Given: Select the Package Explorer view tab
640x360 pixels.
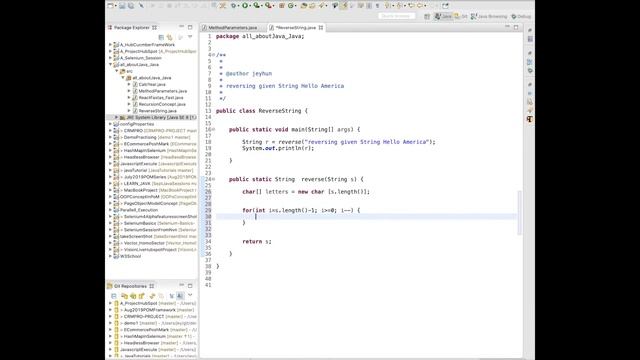Looking at the screenshot, I should (131, 28).
